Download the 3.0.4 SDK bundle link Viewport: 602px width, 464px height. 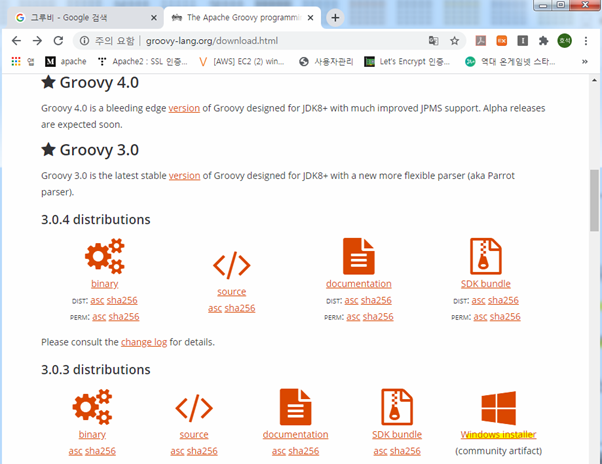tap(486, 284)
